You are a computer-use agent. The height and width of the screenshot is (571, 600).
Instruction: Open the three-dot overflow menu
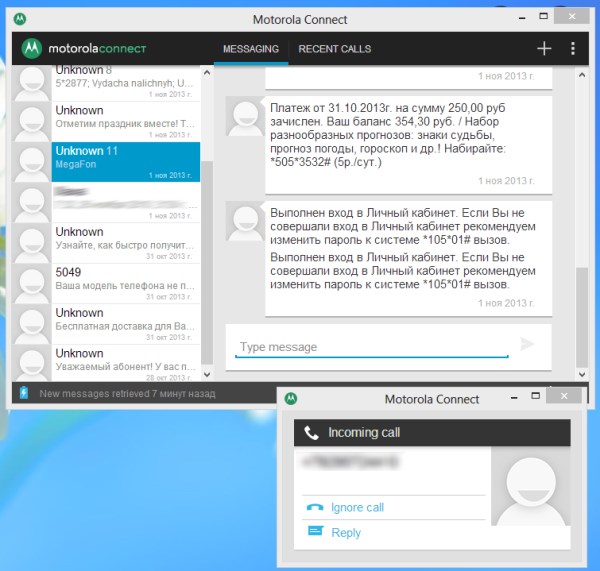tap(572, 49)
